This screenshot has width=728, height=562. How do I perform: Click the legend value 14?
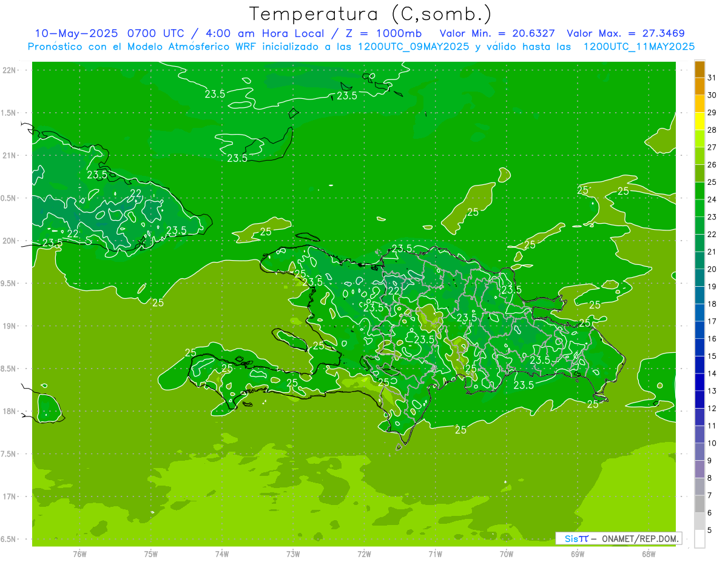[712, 373]
